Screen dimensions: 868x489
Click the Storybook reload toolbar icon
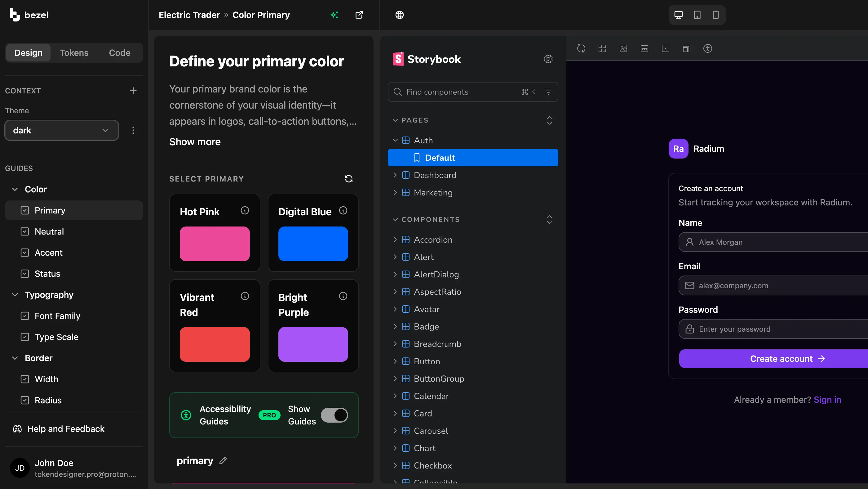pos(581,49)
